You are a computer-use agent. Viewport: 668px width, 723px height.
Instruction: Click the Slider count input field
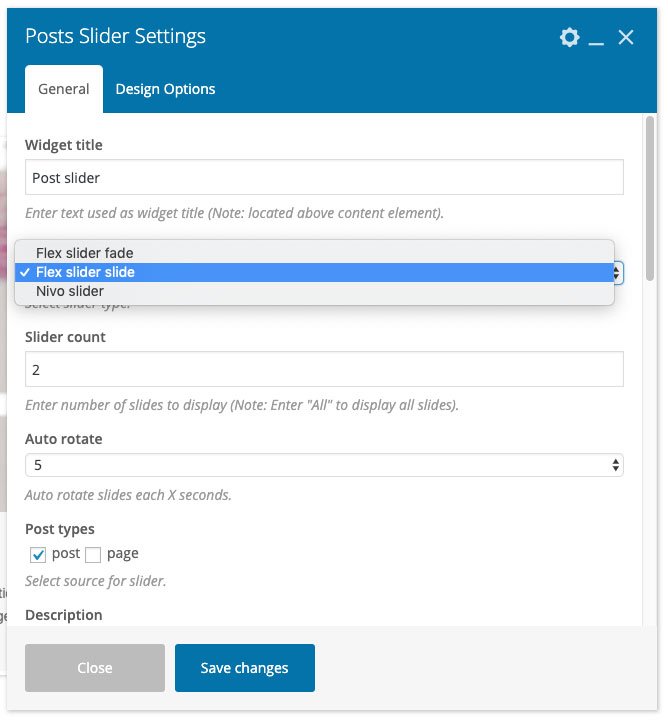324,369
